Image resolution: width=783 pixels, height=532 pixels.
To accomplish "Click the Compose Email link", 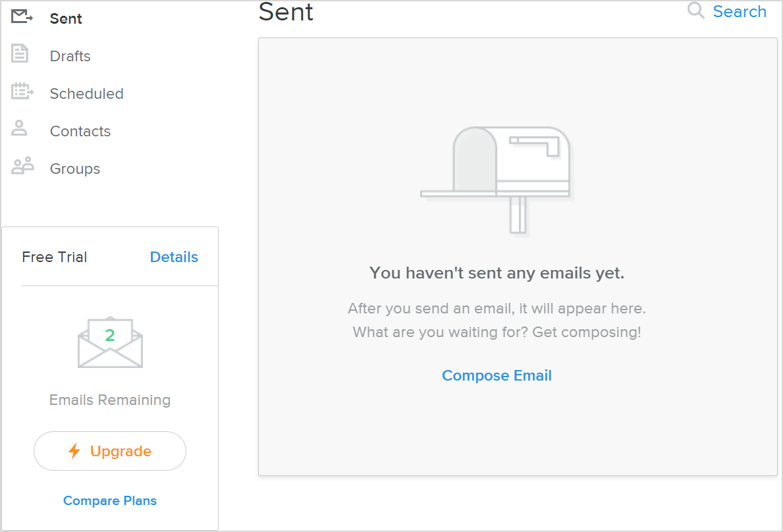I will [x=497, y=375].
